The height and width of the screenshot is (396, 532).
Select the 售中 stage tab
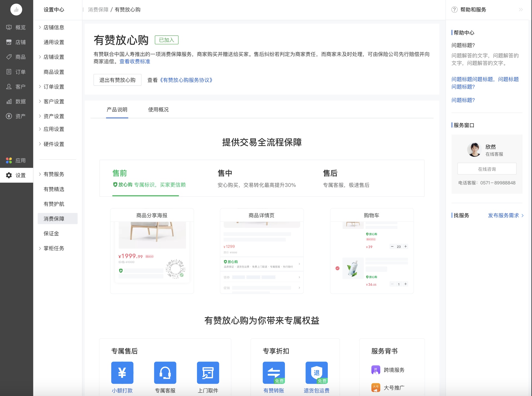pos(257,178)
